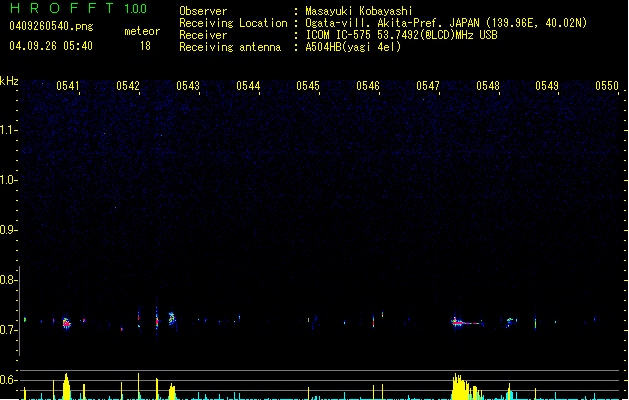Select observer name Masayuki Kobayashi
Screen dimensions: 629x400
(359, 11)
